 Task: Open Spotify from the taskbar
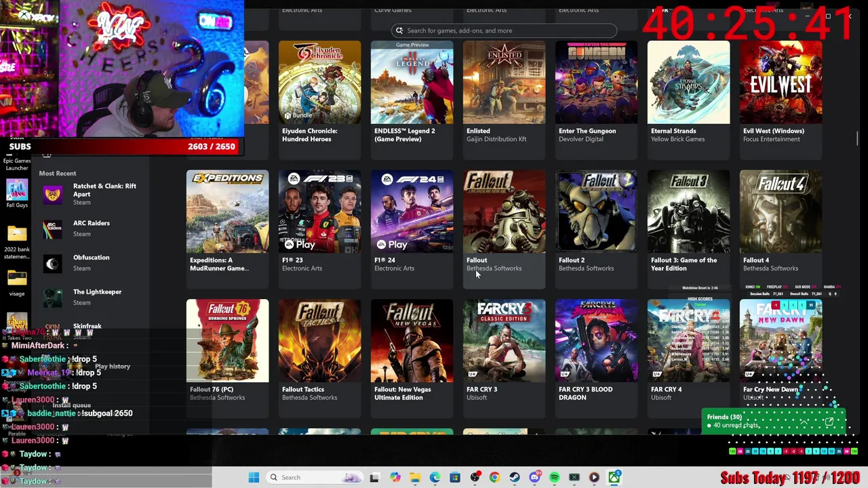[x=554, y=477]
